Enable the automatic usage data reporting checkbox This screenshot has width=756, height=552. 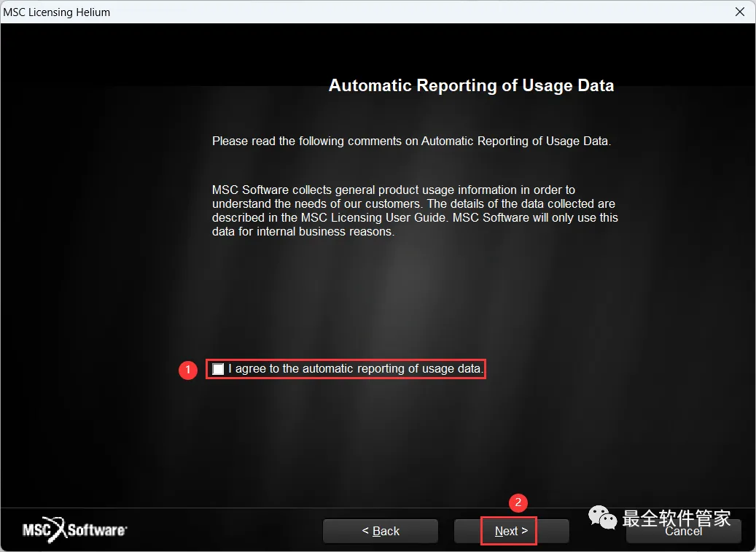click(x=218, y=369)
